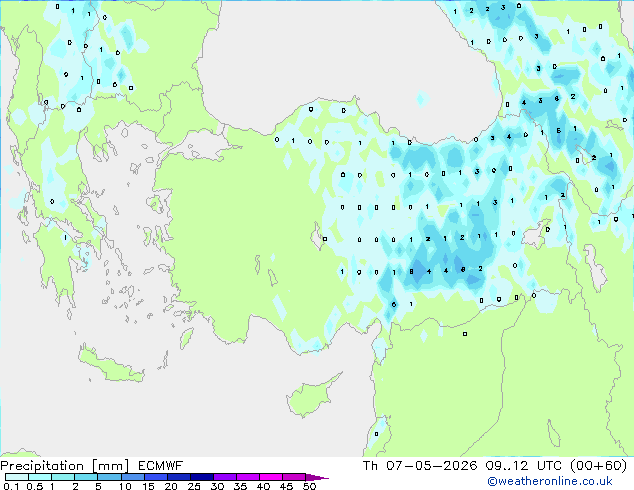
Task: Click the "0.1" legend scale label
Action: point(11,486)
